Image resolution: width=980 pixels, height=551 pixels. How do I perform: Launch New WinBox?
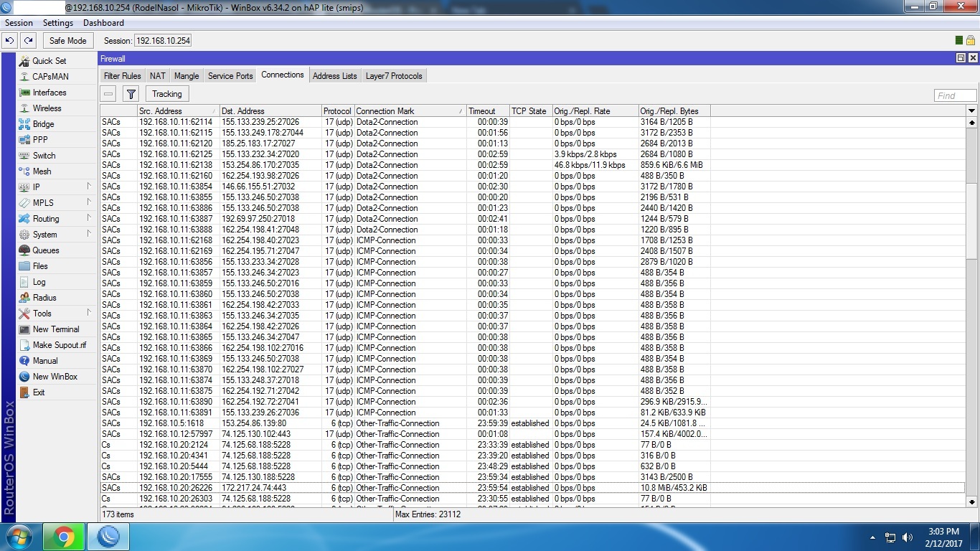click(55, 377)
